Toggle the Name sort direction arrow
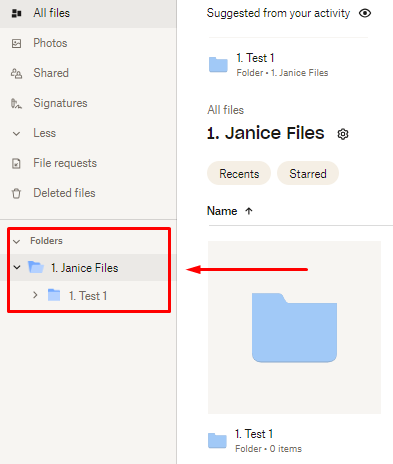The width and height of the screenshot is (393, 464). tap(249, 211)
